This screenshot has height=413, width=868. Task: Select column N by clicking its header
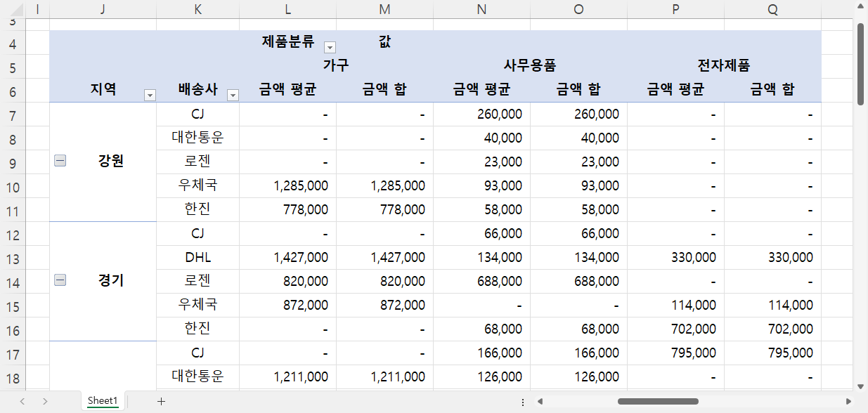(x=481, y=9)
